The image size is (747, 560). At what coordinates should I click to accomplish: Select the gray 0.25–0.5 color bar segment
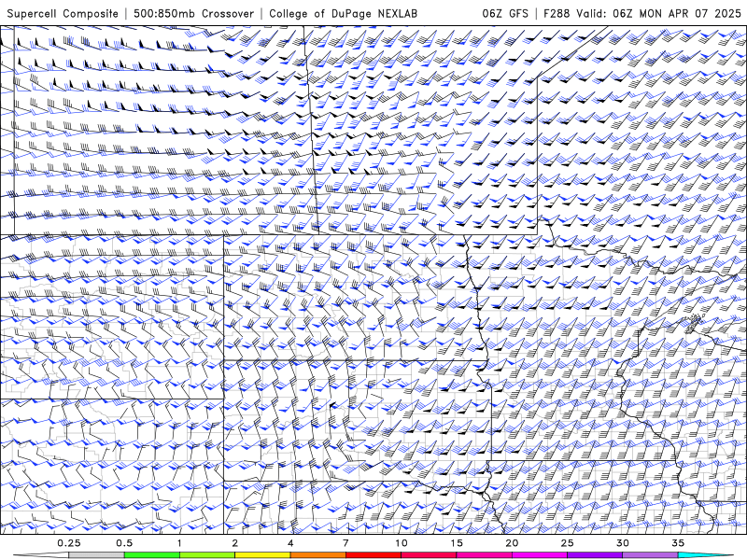(96, 555)
